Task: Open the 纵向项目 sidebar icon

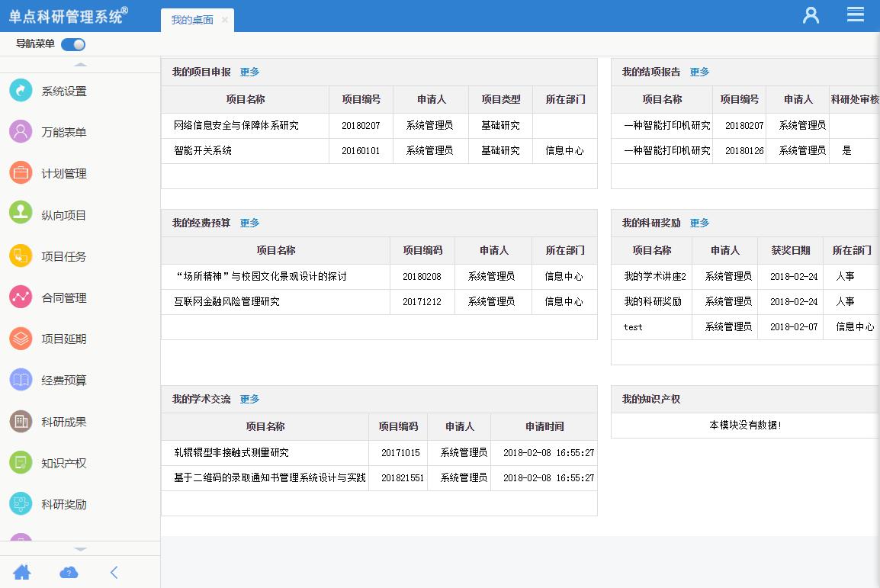Action: click(21, 214)
